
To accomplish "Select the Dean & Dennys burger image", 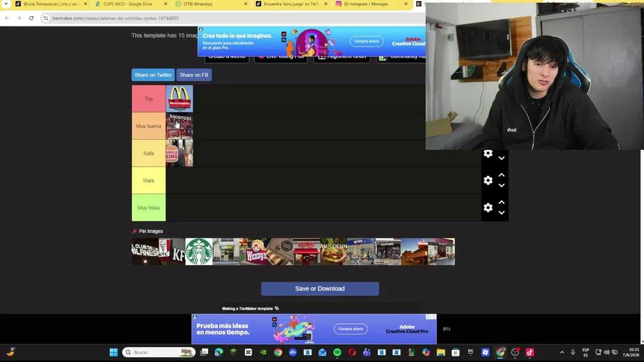I will [x=334, y=251].
